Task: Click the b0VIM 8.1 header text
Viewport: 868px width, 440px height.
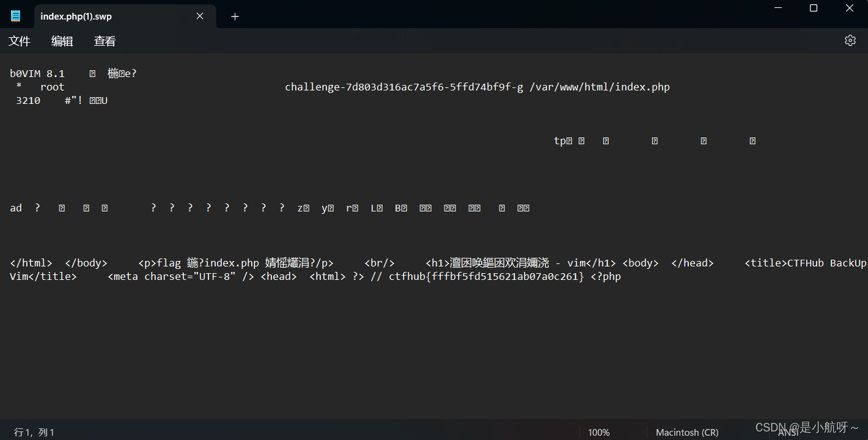Action: pos(37,73)
